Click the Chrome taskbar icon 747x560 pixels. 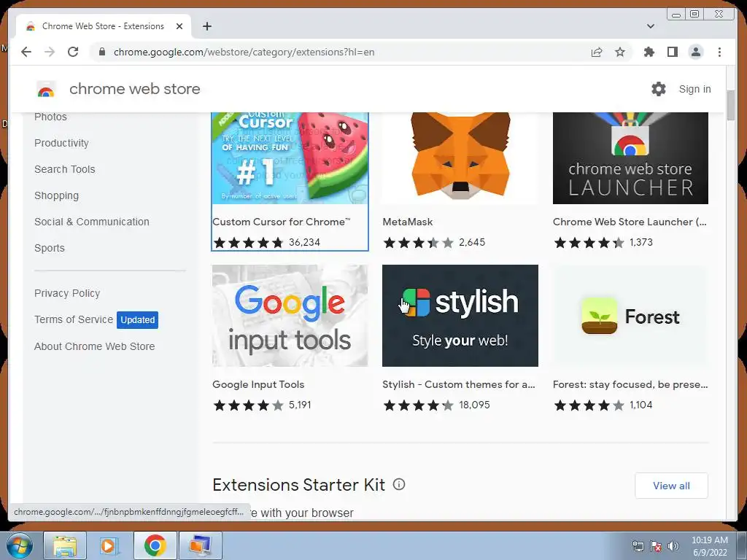(x=155, y=545)
